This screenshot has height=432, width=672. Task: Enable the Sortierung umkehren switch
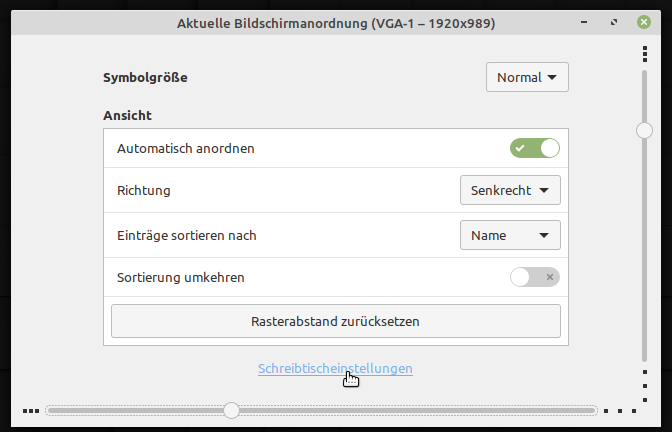[534, 277]
